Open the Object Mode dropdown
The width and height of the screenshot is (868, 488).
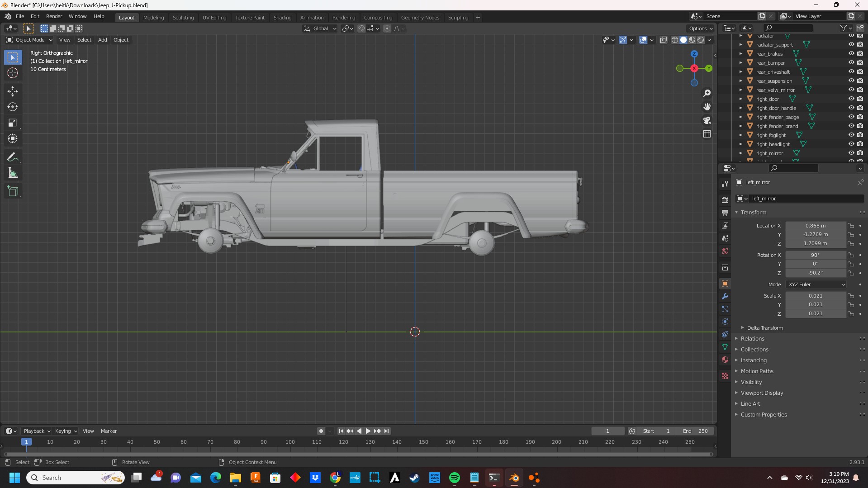[x=29, y=40]
